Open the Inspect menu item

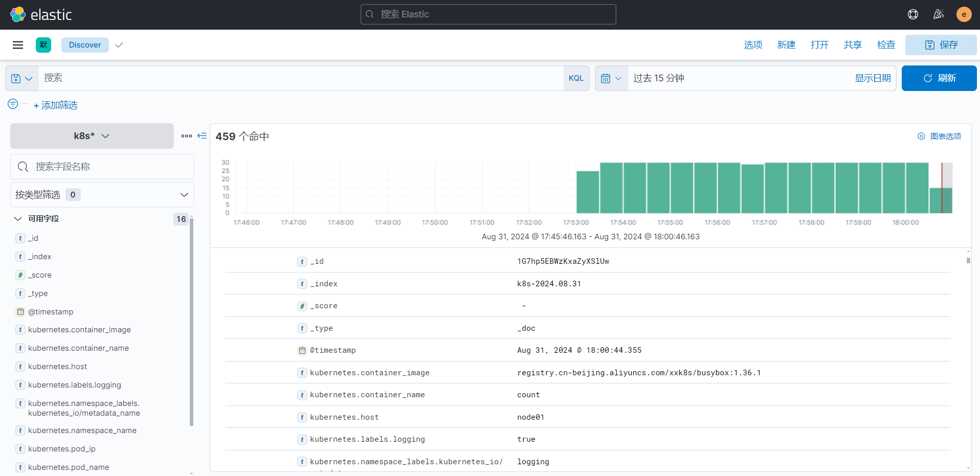(886, 45)
